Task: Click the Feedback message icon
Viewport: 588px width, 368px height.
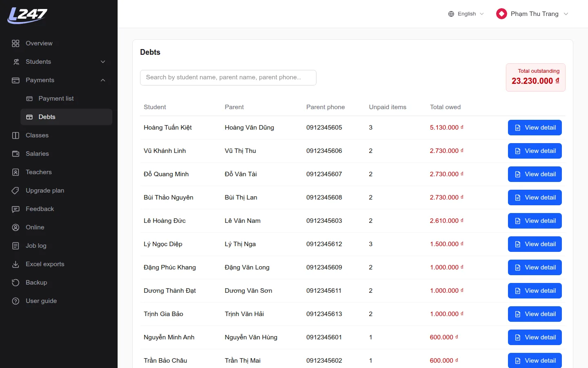Action: [16, 209]
